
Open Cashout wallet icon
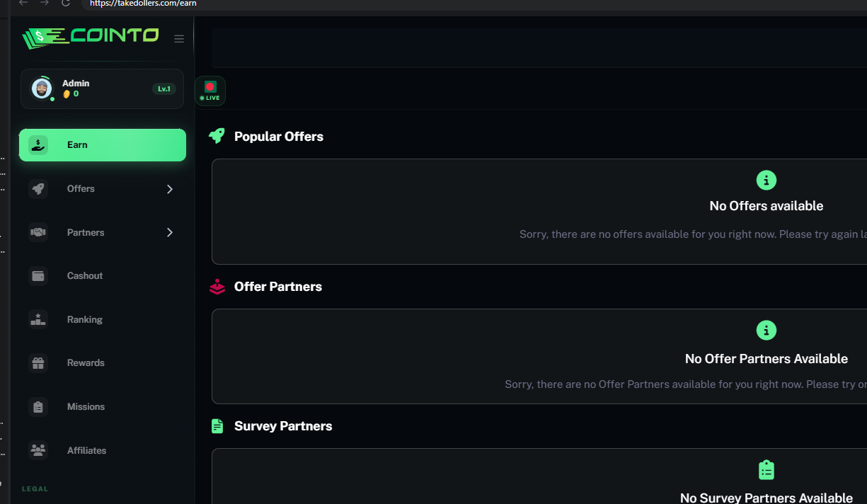pyautogui.click(x=38, y=276)
